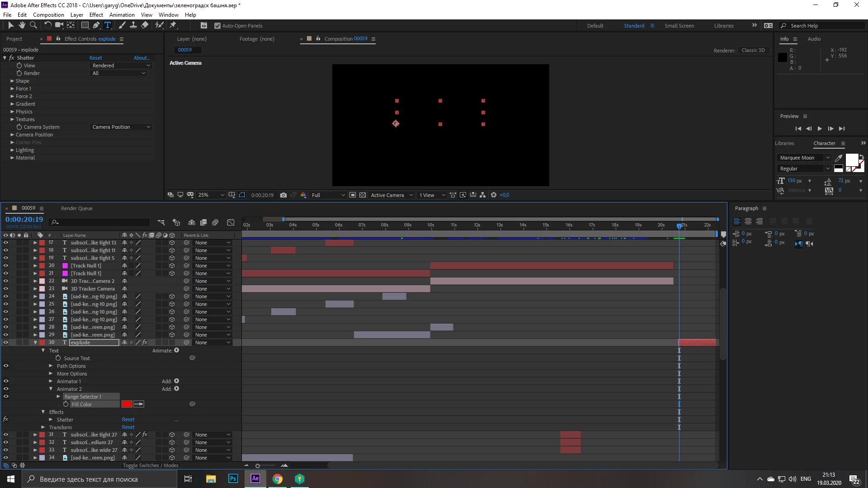Open the Animation menu
Screen dimensions: 868x488
tap(122, 14)
